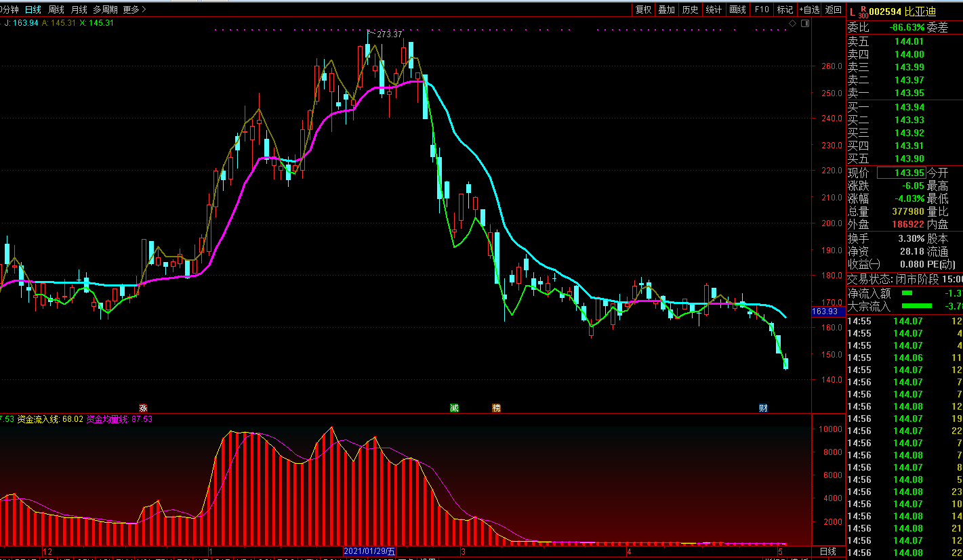The height and width of the screenshot is (560, 963).
Task: Select the 买三 143.92 order row
Action: [904, 133]
